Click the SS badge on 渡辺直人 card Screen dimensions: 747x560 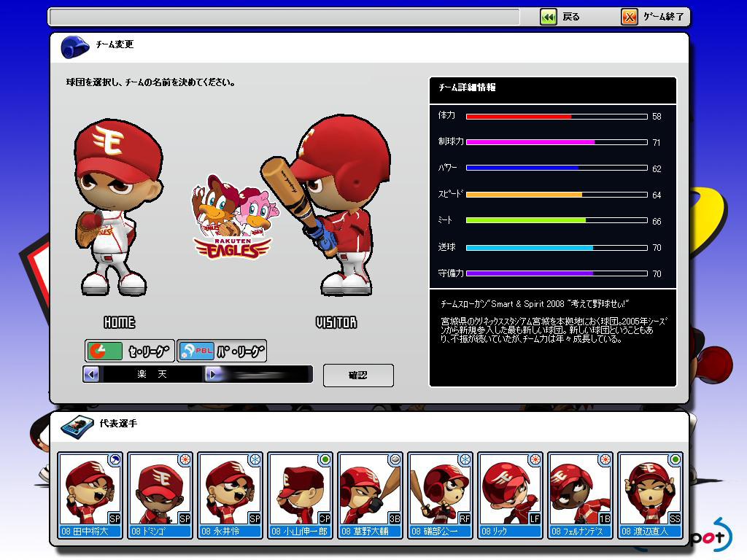(x=675, y=518)
